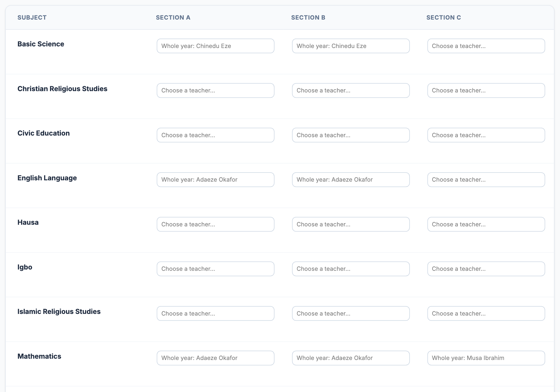560x392 pixels.
Task: Open Basic Science Section B teacher field
Action: (351, 46)
